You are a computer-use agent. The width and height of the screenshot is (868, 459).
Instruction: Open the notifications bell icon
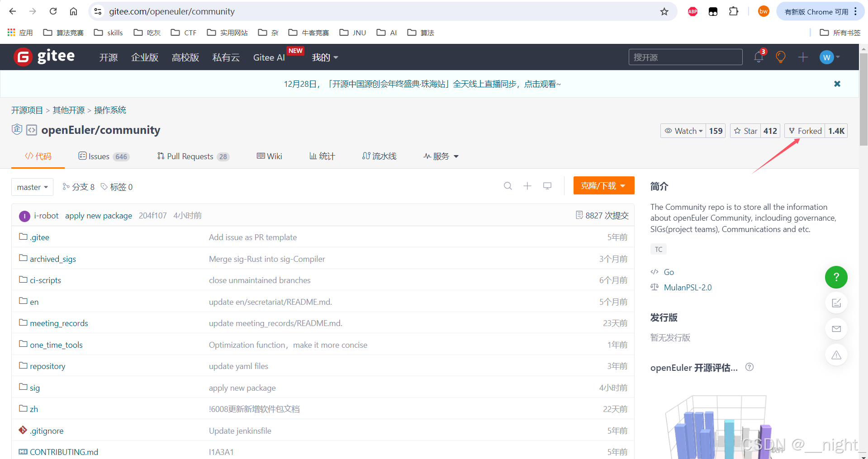coord(759,57)
